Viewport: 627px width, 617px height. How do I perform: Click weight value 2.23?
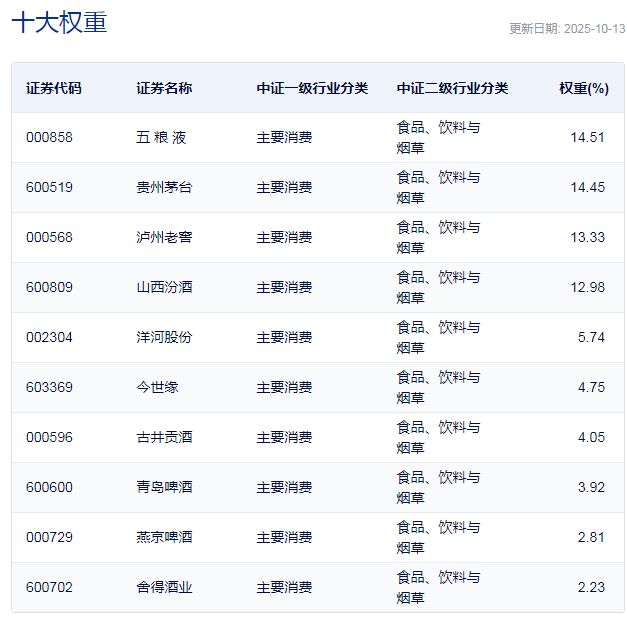point(591,587)
